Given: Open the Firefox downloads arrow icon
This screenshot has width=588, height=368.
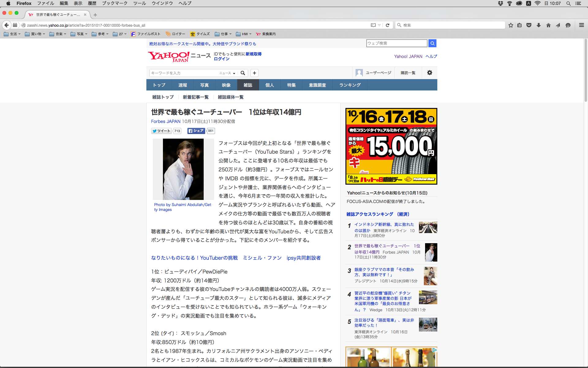Looking at the screenshot, I should [539, 25].
